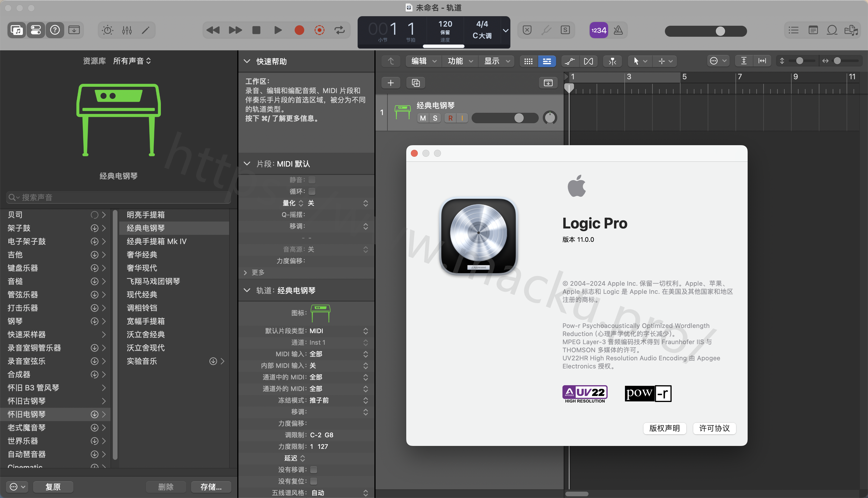Open the pointer tool menu
Viewport: 868px width, 498px height.
click(640, 61)
